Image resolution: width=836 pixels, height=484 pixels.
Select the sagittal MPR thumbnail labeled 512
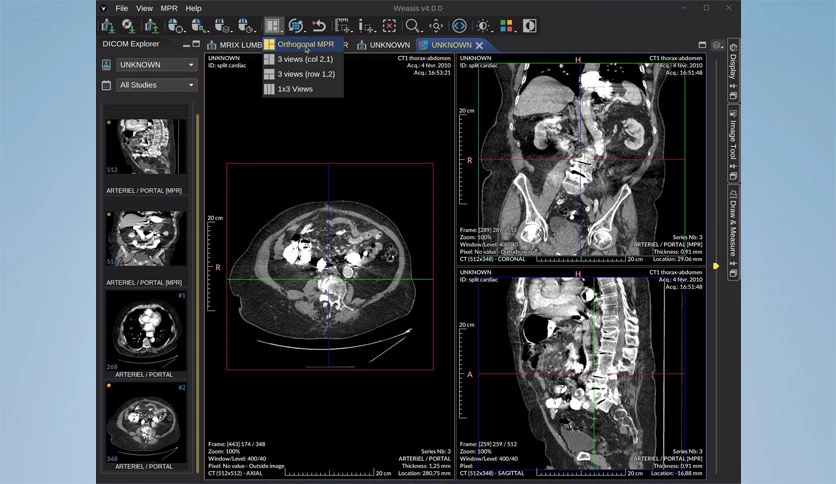(145, 147)
